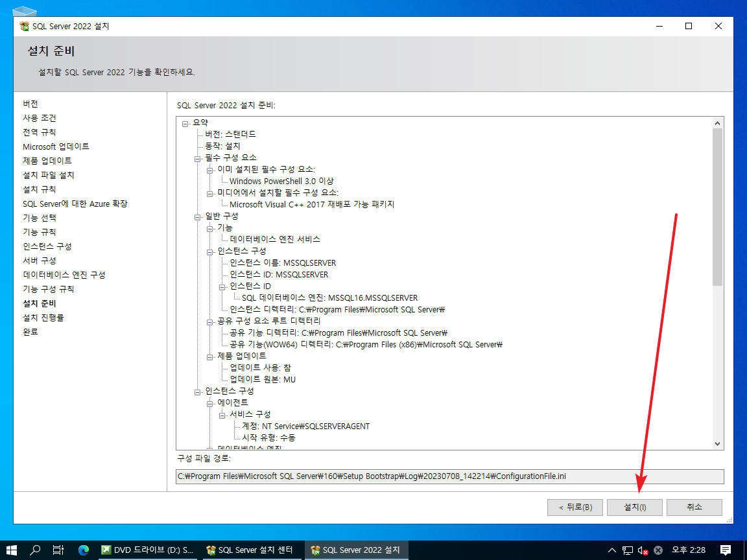
Task: Click the 데이터베이스 엔진 구성 sidebar step
Action: 64,275
